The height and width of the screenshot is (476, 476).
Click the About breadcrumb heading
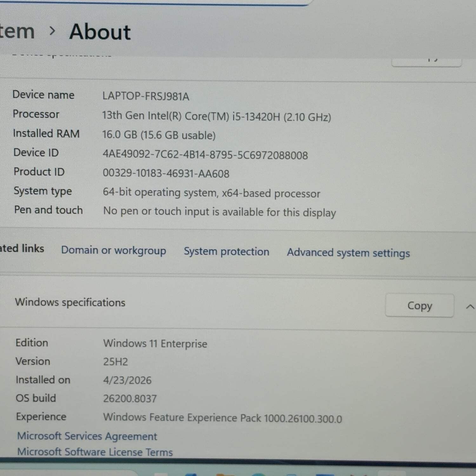pyautogui.click(x=100, y=32)
